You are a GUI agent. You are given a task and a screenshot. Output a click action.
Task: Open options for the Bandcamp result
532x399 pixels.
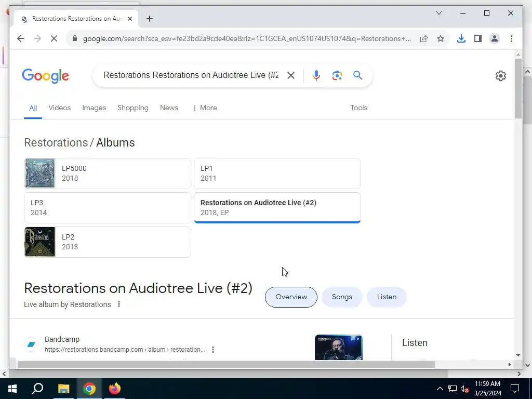[x=212, y=350]
